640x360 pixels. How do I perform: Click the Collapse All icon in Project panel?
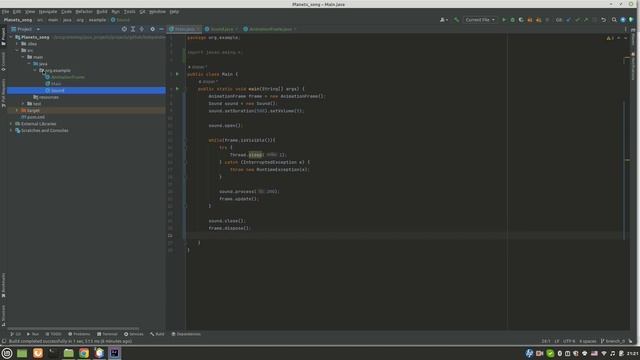pyautogui.click(x=142, y=29)
